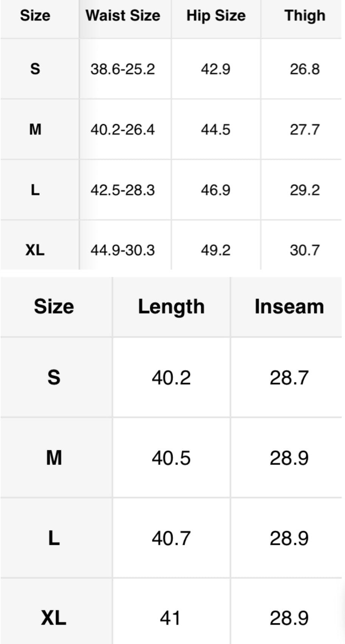Click the Waist Size column header
This screenshot has width=345, height=644.
tap(123, 16)
